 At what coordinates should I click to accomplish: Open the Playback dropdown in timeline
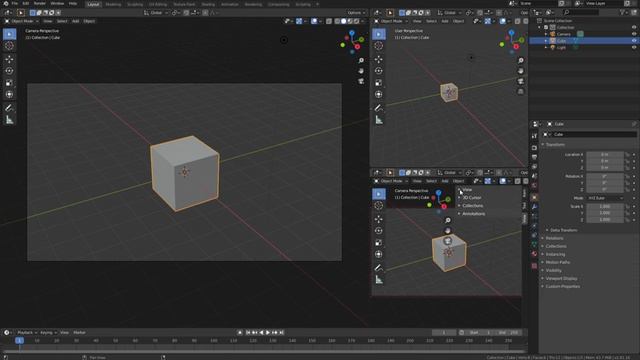pyautogui.click(x=27, y=333)
